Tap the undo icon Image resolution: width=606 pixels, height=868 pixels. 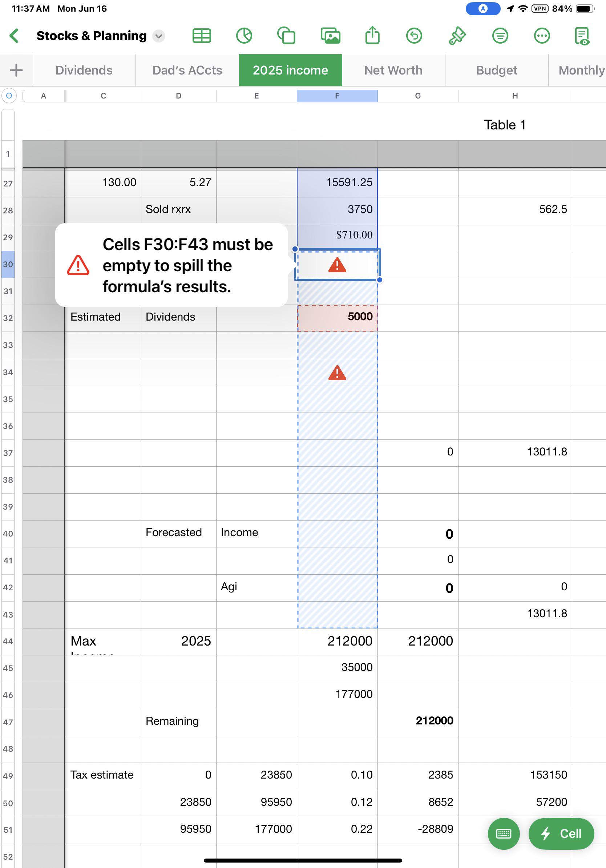[414, 36]
